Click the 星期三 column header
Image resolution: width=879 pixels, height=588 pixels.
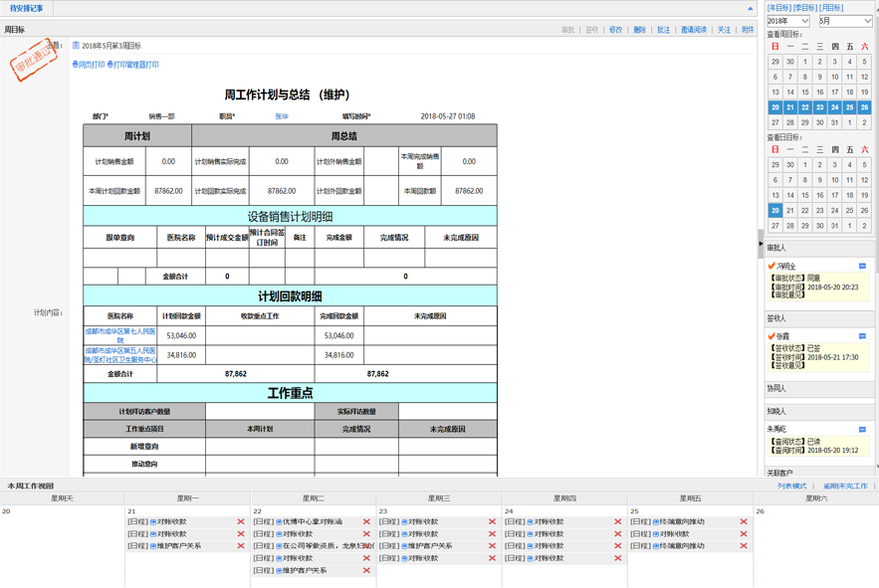pyautogui.click(x=439, y=498)
